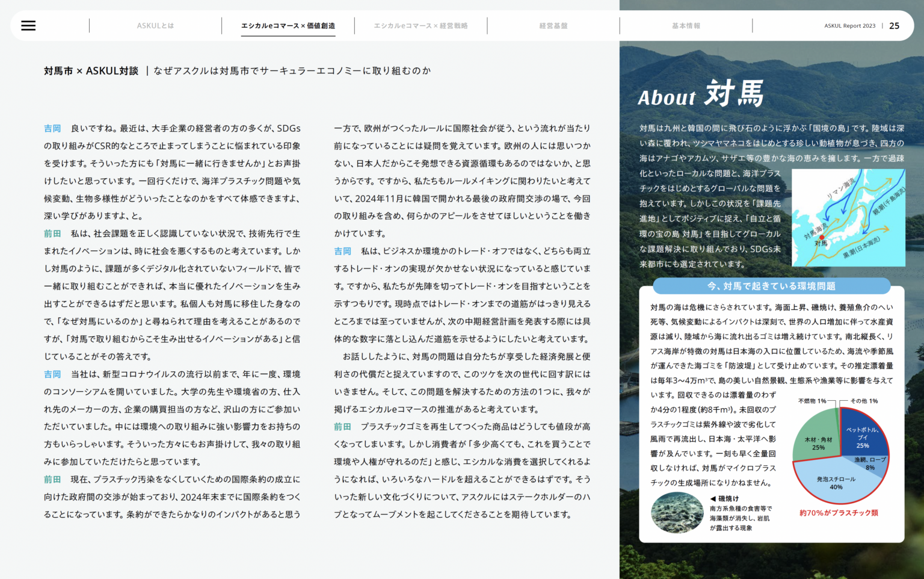Screen dimensions: 924x579
Task: Go to the 経営基盤 tab
Action: click(x=553, y=26)
